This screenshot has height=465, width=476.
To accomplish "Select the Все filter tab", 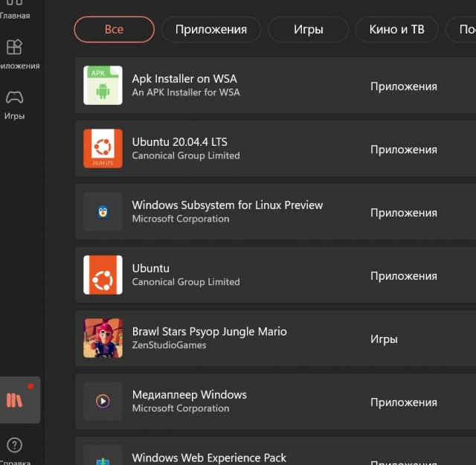I will [x=114, y=30].
